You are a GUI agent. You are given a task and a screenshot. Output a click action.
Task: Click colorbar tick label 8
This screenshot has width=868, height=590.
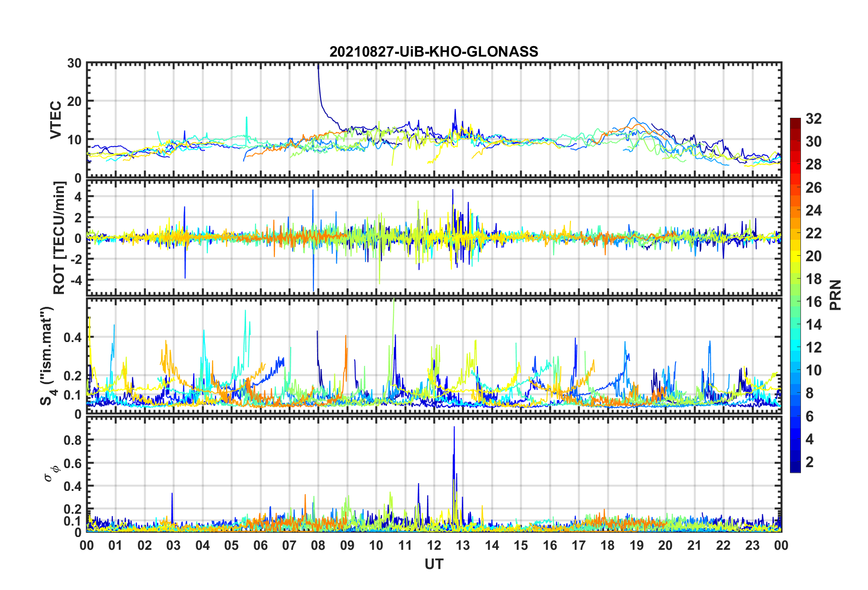pyautogui.click(x=810, y=394)
